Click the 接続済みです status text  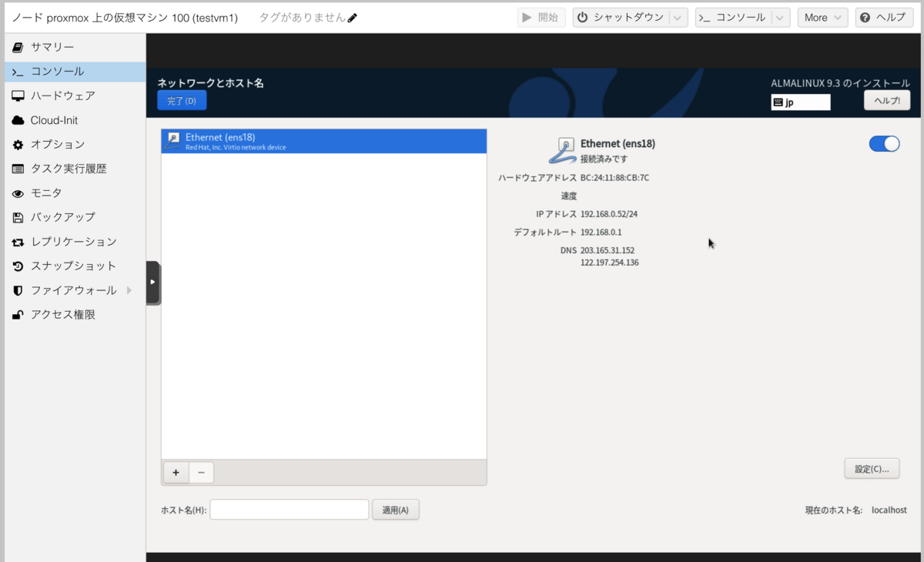[604, 159]
